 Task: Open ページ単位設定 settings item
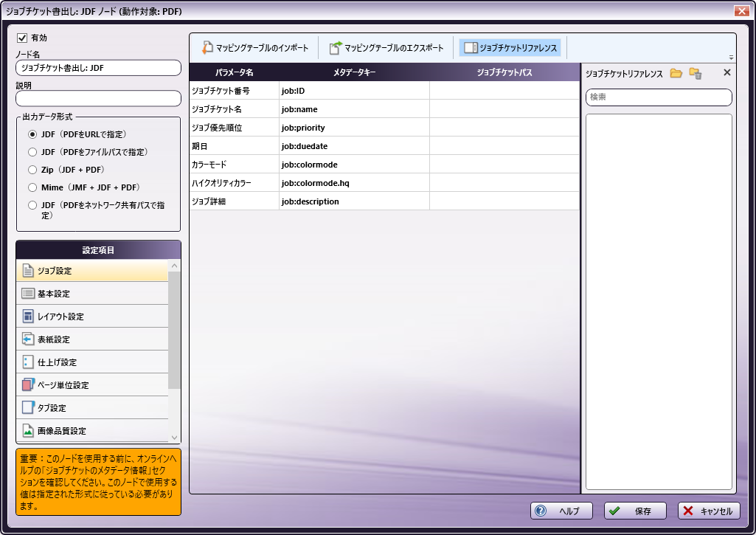coord(92,384)
